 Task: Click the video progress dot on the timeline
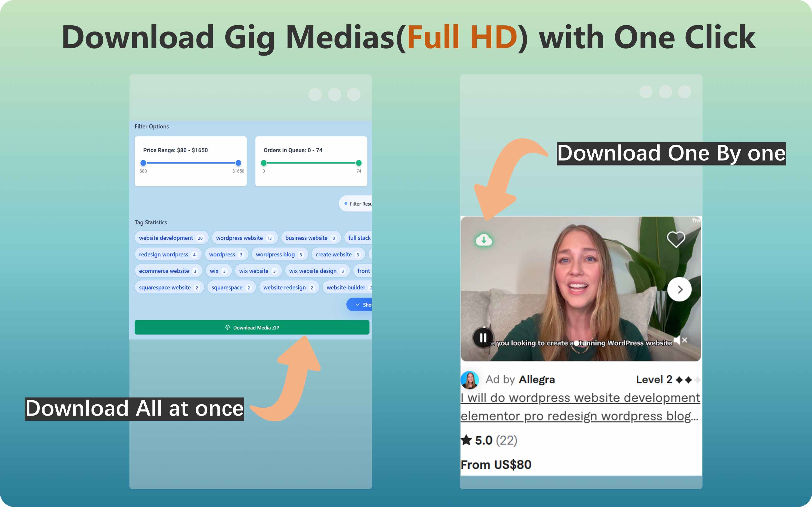pos(576,343)
